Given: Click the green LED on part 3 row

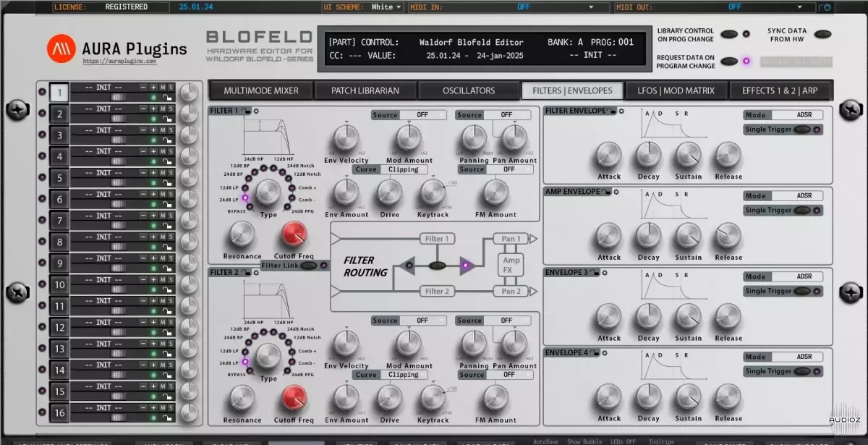Looking at the screenshot, I should click(x=153, y=140).
